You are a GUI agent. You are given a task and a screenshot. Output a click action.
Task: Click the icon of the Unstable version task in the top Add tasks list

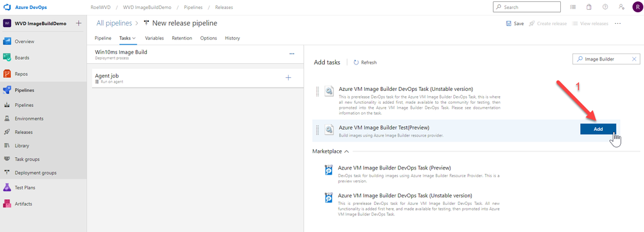[329, 91]
